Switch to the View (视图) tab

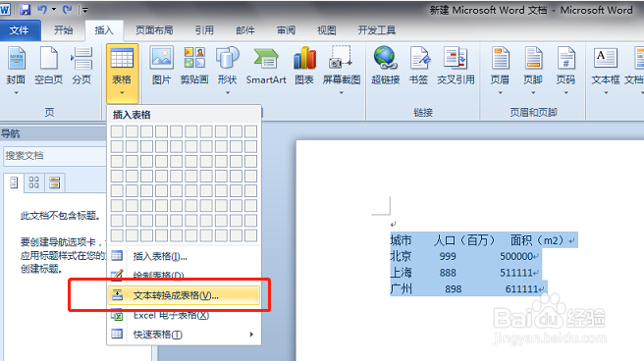point(327,30)
